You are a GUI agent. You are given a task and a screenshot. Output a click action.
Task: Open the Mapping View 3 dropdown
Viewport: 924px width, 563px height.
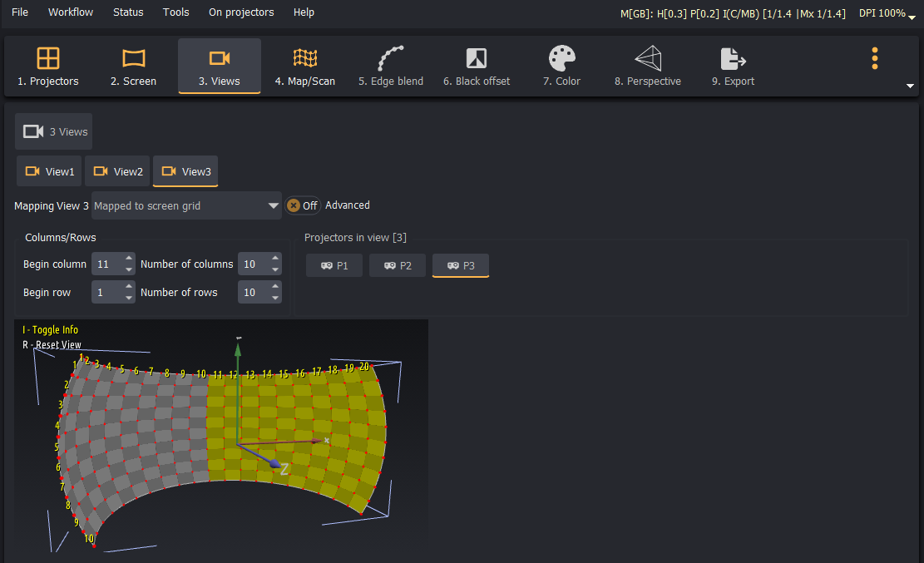point(186,205)
